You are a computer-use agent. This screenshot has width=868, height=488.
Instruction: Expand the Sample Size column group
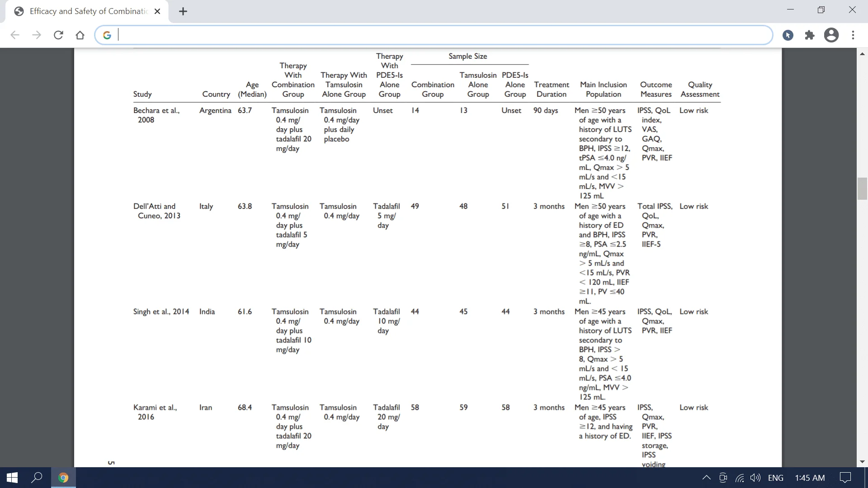pos(467,56)
